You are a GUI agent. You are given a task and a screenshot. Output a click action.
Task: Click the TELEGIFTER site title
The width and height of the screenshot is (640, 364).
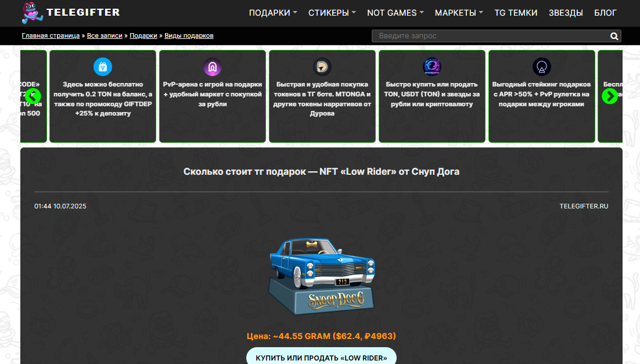[x=83, y=12]
